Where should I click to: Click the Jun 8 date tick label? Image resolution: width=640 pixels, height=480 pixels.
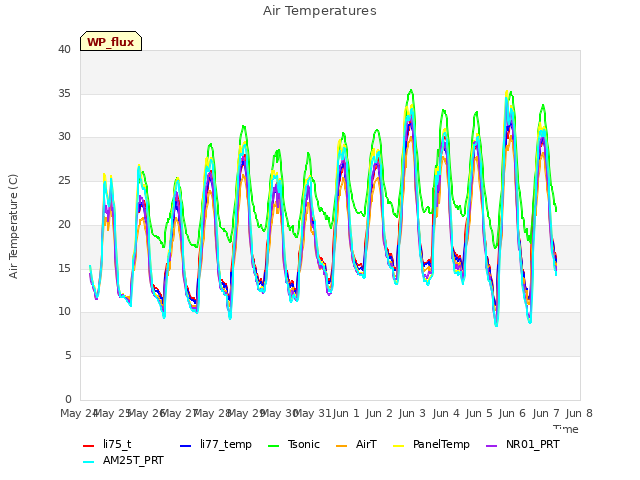coord(579,413)
